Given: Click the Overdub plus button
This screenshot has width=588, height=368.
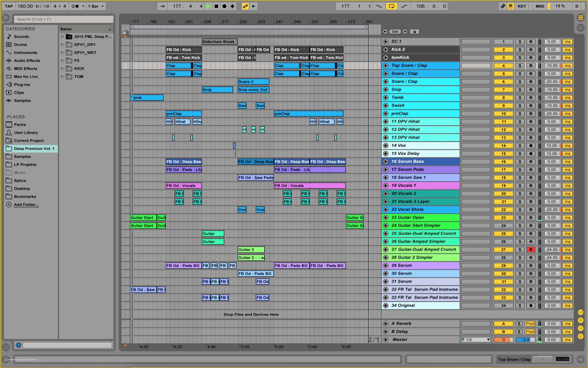Looking at the screenshot, I should click(232, 6).
